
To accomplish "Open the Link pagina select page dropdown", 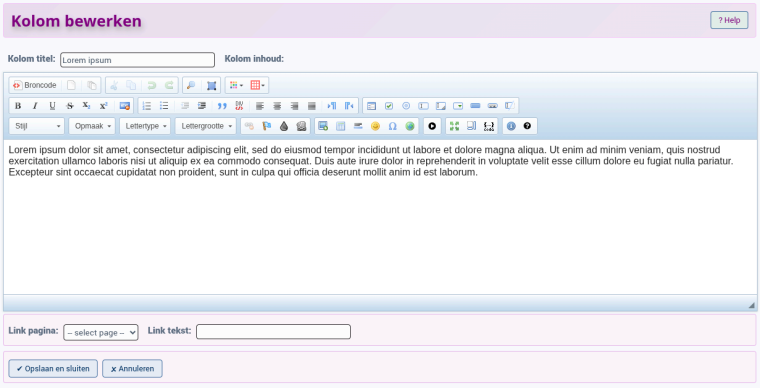I will (101, 333).
